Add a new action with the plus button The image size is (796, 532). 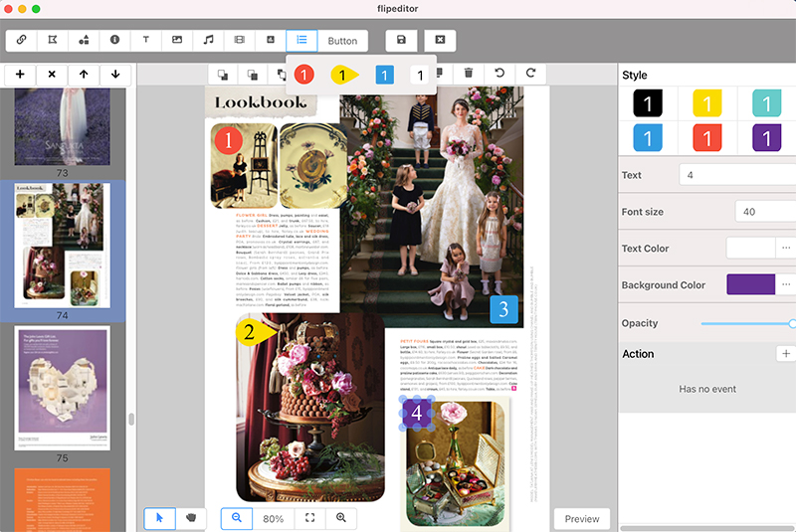point(786,353)
